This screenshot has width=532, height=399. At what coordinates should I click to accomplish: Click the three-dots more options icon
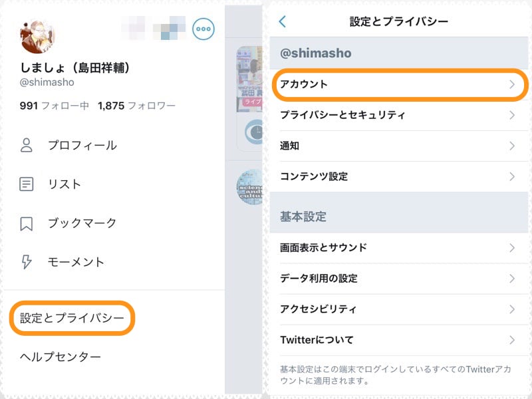203,28
